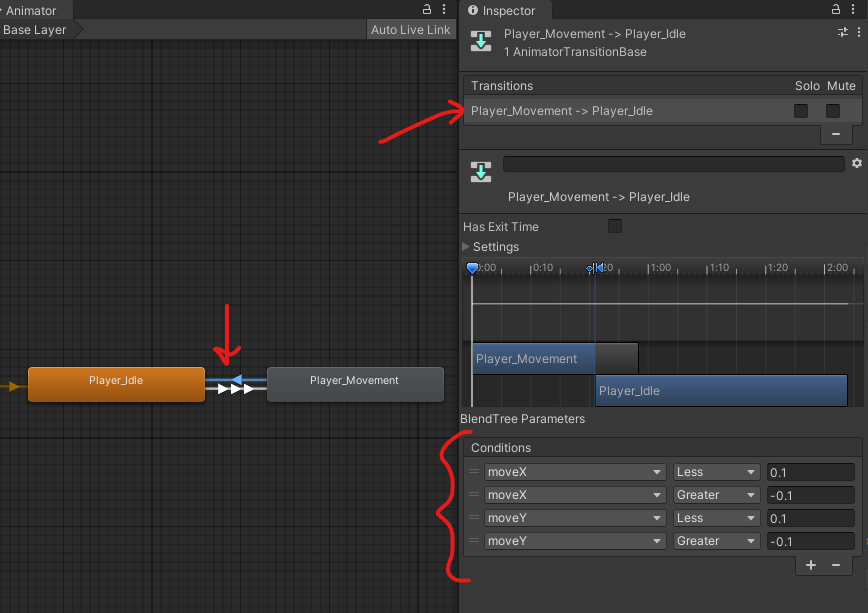This screenshot has width=868, height=613.
Task: Click the transition icon in Inspector header
Action: pyautogui.click(x=481, y=42)
